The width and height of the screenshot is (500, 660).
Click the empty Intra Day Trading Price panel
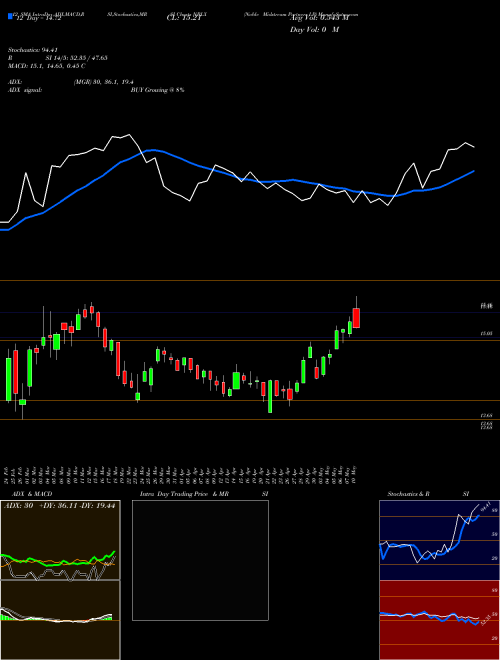[200, 560]
